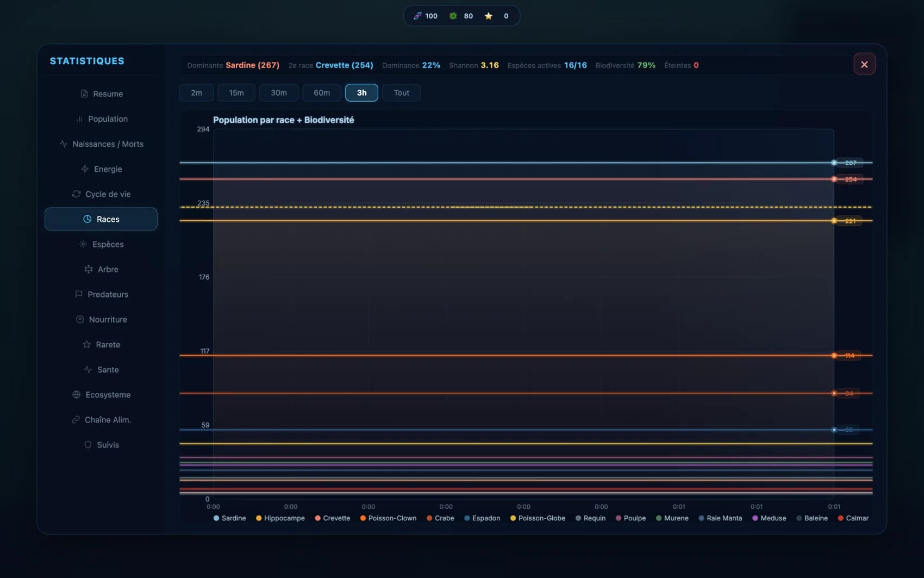Select the Tout time range
Viewport: 924px width, 578px height.
(x=401, y=92)
